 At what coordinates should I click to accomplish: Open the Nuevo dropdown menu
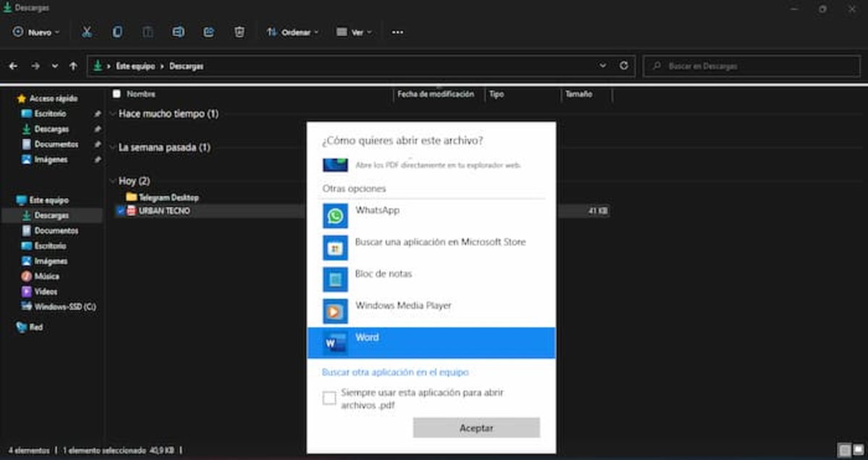pos(36,32)
